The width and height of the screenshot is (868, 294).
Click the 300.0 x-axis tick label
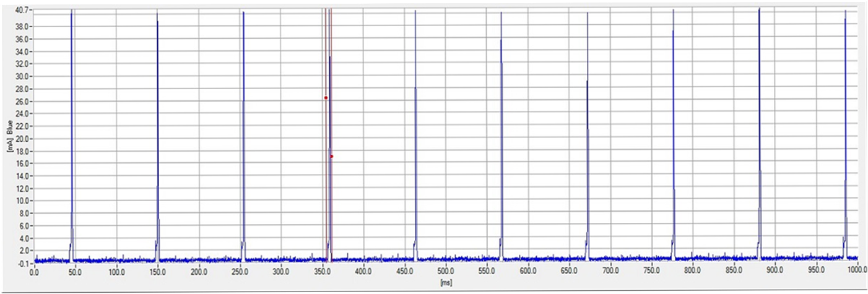tap(281, 272)
